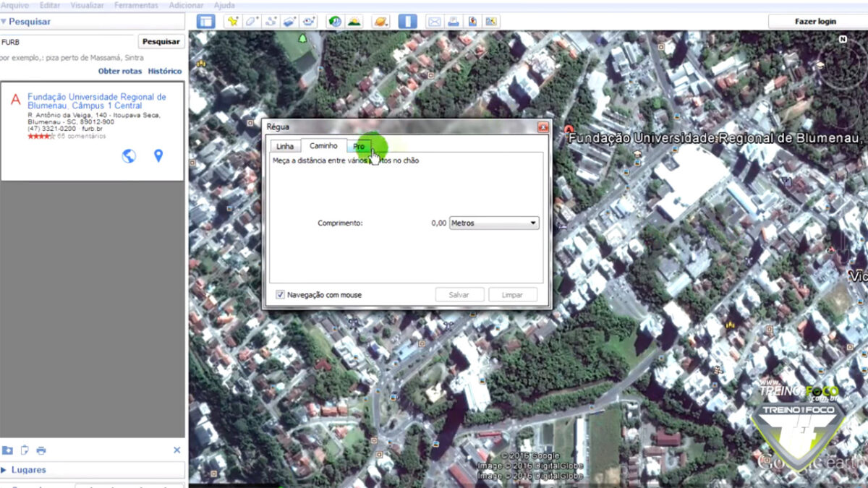Click the search field containing FURB
This screenshot has height=488, width=868.
[67, 42]
